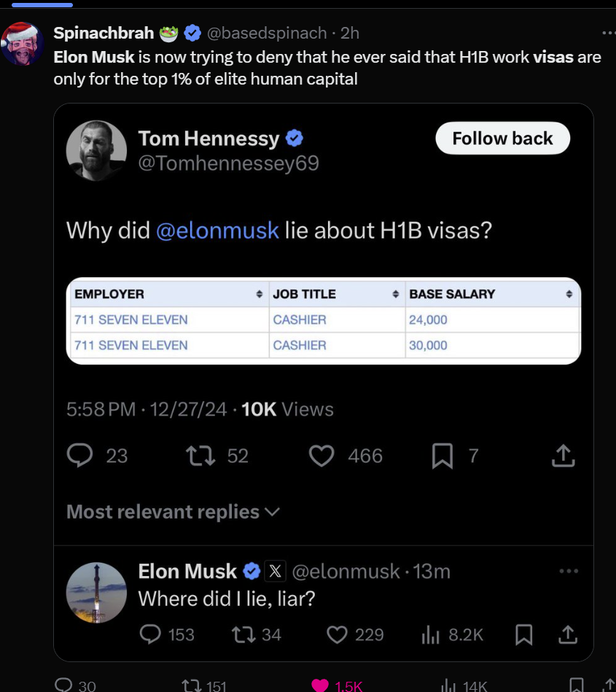The image size is (616, 692).
Task: Open @elonmusk mention link in tweet
Action: tap(217, 230)
